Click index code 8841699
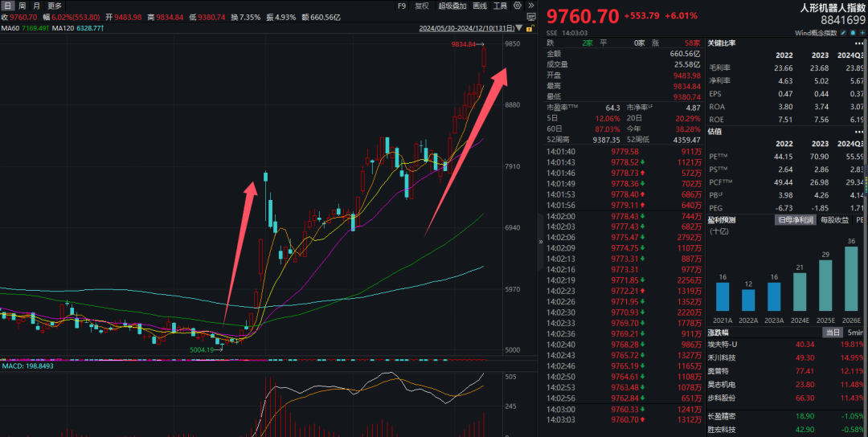The width and height of the screenshot is (868, 437). point(842,21)
